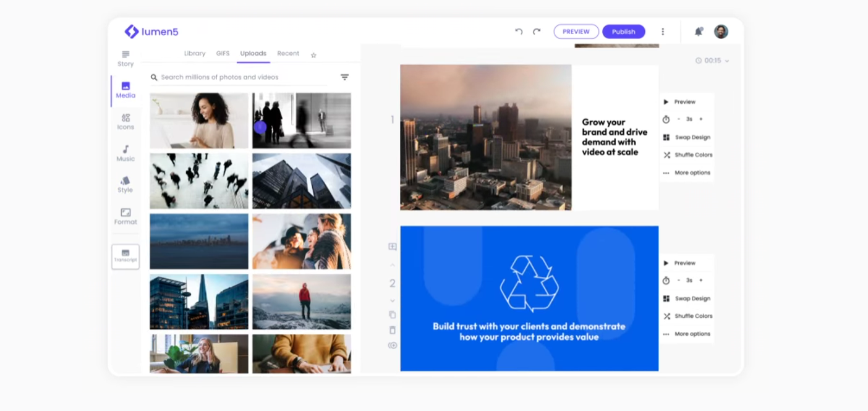The height and width of the screenshot is (411, 868).
Task: Publish the video
Action: [624, 32]
